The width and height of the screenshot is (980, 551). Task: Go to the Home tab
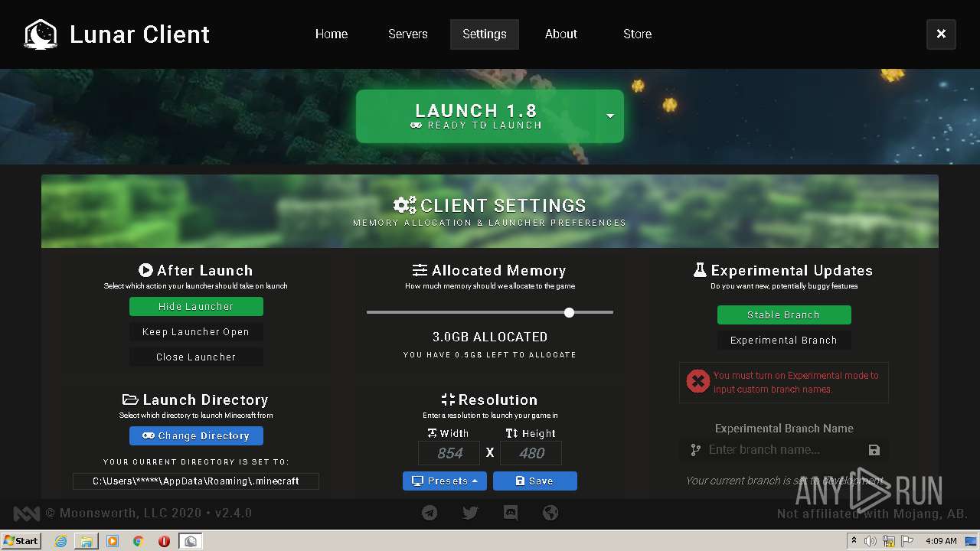pos(332,34)
